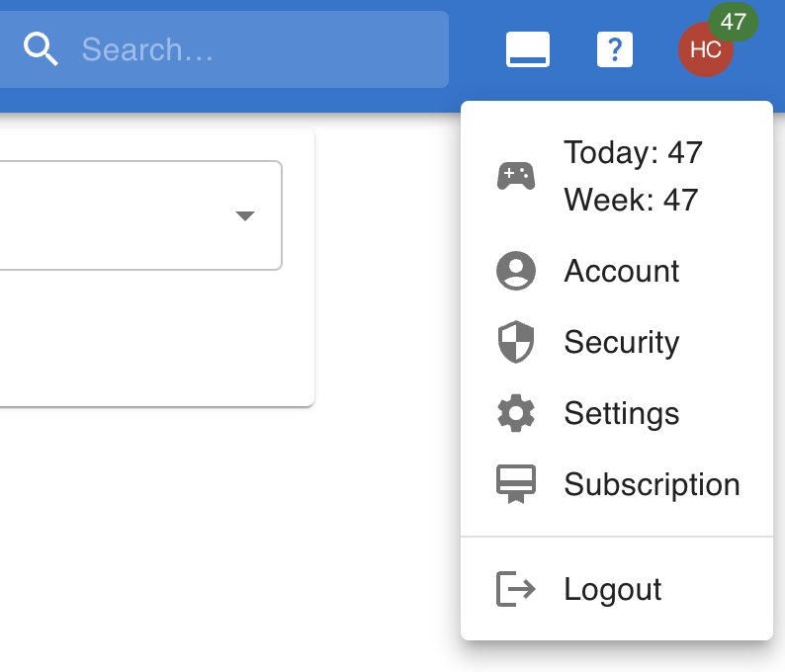View the Today: 47 stats
Viewport: 785px width, 672px height.
[x=633, y=153]
